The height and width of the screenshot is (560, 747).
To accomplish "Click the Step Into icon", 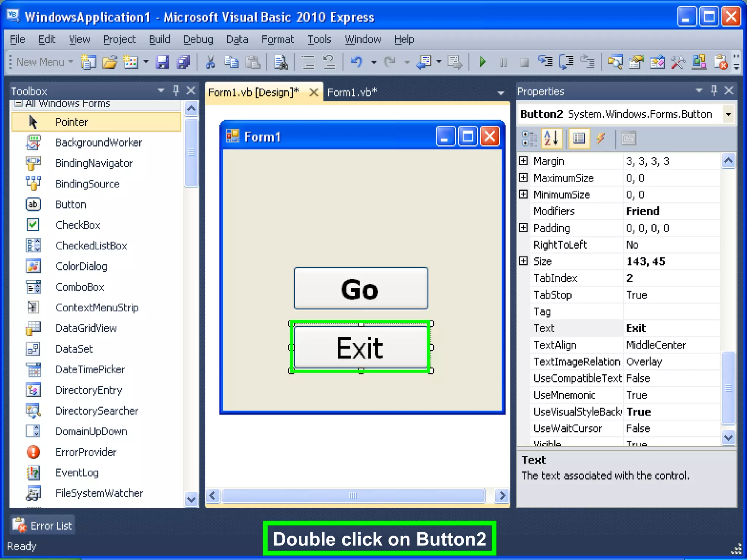I will click(x=545, y=62).
